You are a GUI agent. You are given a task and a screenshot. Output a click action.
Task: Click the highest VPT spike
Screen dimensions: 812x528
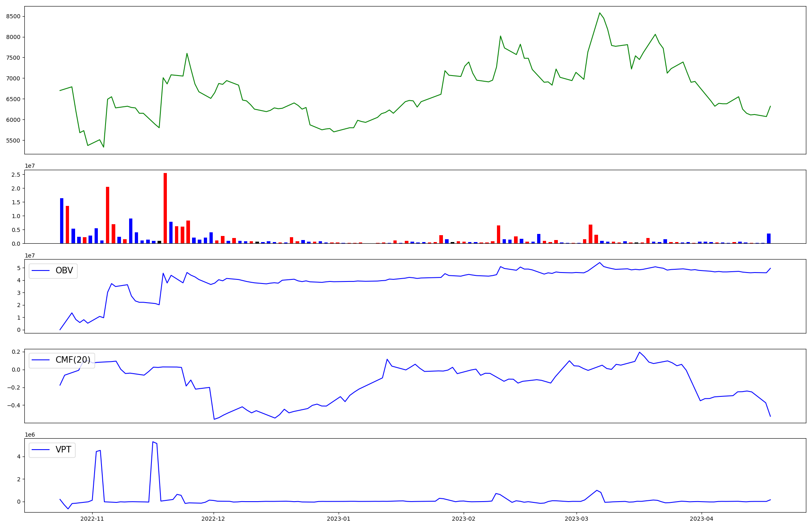(x=153, y=442)
